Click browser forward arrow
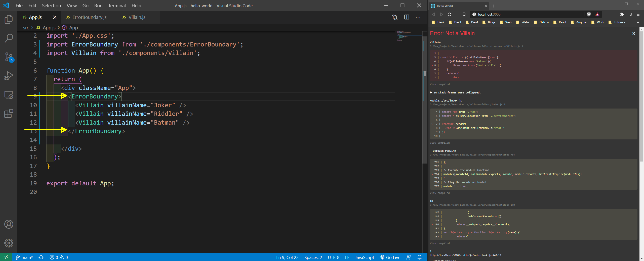The width and height of the screenshot is (644, 261). pos(441,14)
